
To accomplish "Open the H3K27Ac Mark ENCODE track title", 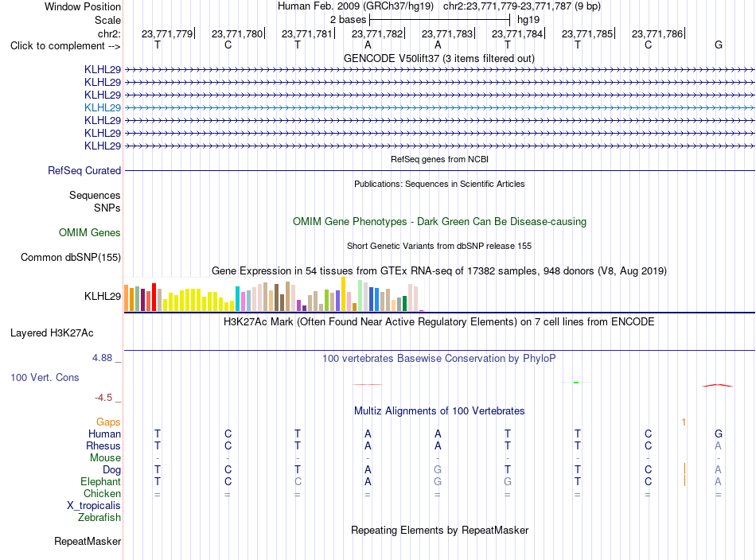I will pyautogui.click(x=438, y=322).
